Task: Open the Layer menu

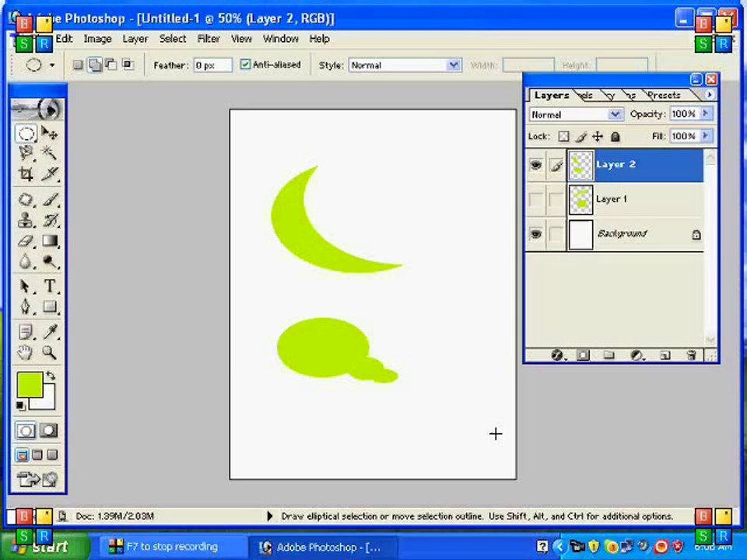Action: pos(135,39)
